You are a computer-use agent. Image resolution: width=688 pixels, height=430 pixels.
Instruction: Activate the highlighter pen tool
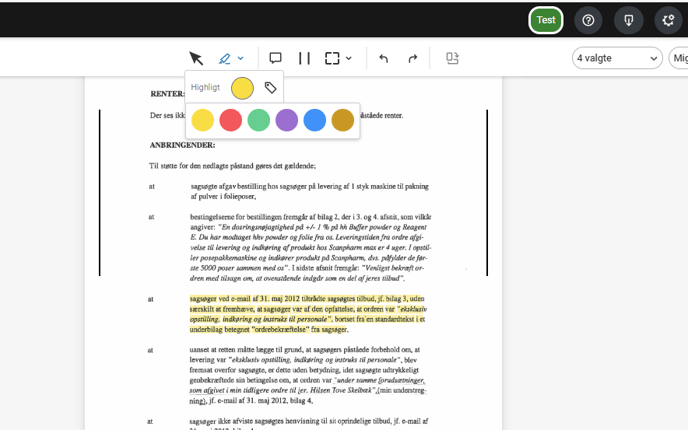225,58
